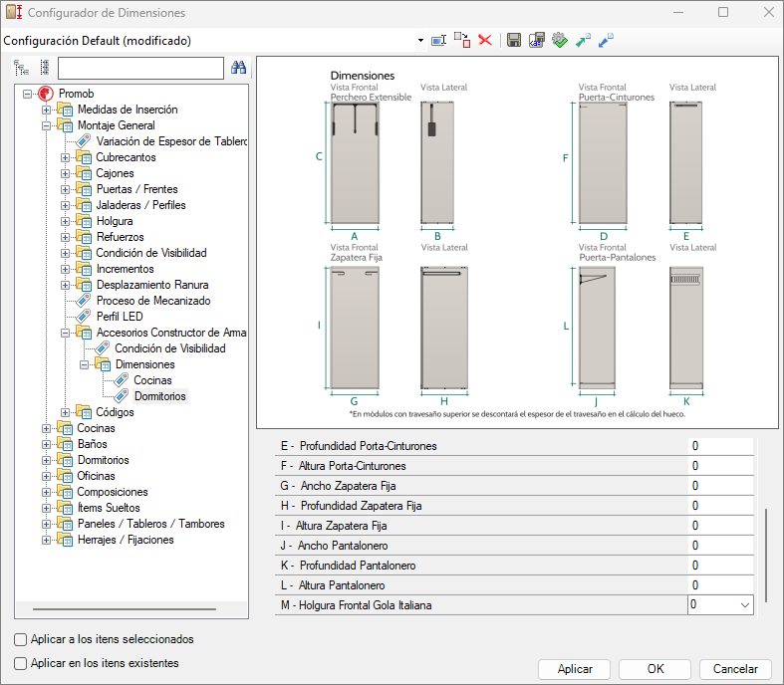Screen dimensions: 784x685
Task: Click the F - Altura Porta-Cinturones label
Action: pos(343,466)
